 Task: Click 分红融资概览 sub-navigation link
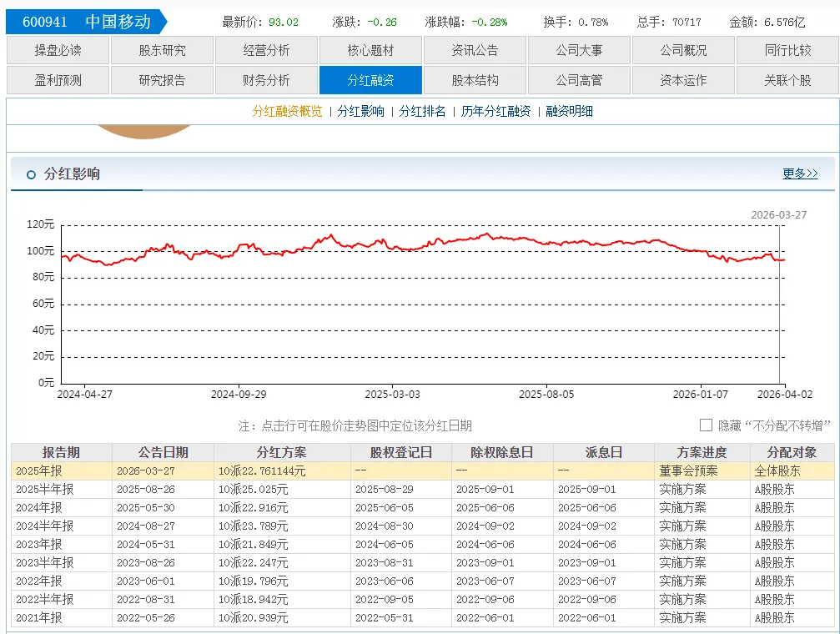click(287, 112)
